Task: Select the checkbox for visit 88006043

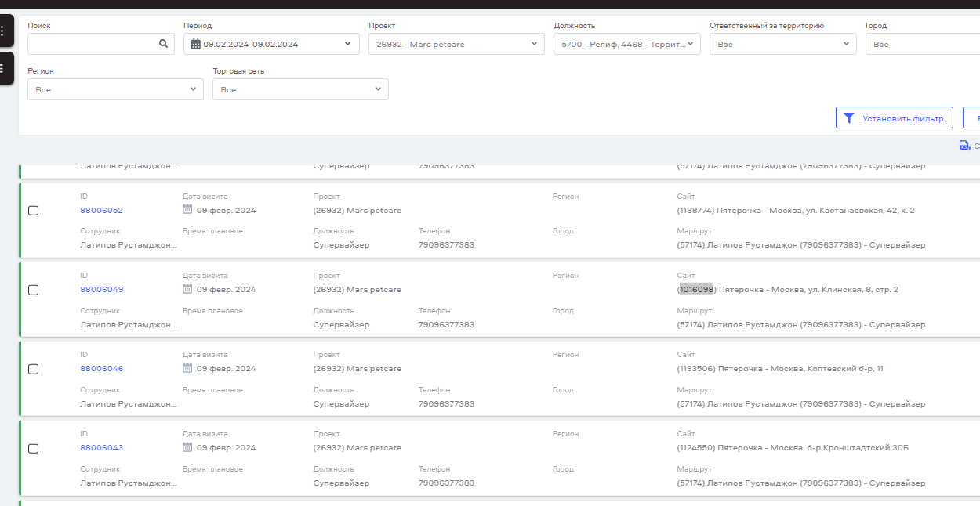Action: [x=33, y=449]
